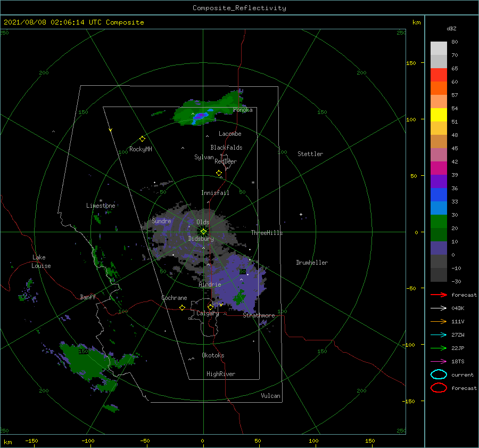Viewport: 479px width, 448px height.
Task: Click the purple storm core west of Ponoka
Action: click(x=201, y=116)
